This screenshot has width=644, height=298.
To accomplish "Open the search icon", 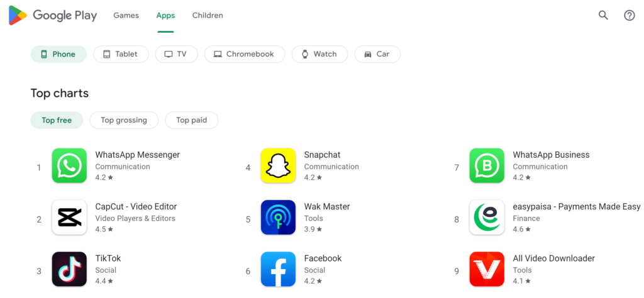I will coord(603,15).
